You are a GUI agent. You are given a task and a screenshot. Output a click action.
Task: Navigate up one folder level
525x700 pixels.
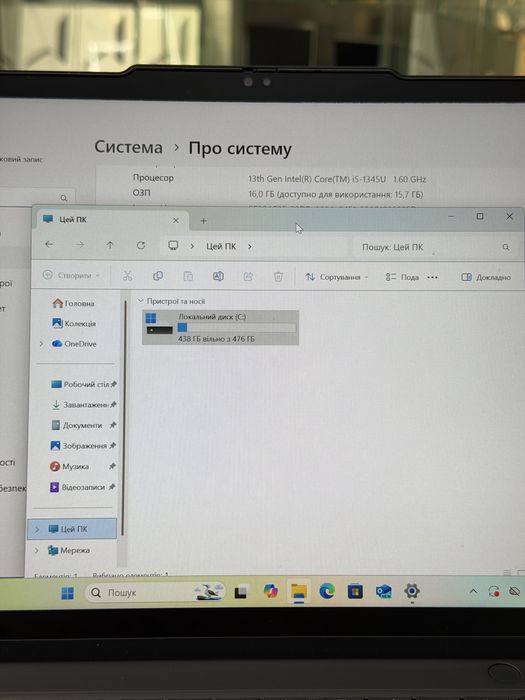point(110,245)
